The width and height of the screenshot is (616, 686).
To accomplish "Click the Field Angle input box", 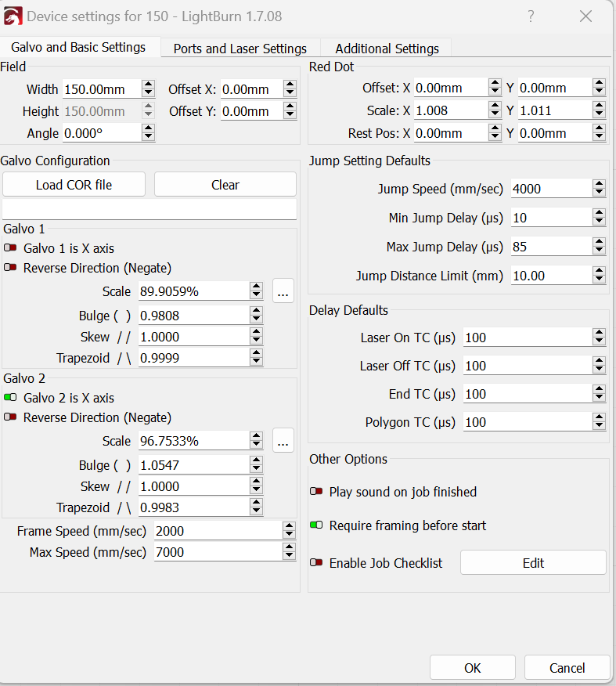I will tap(103, 133).
